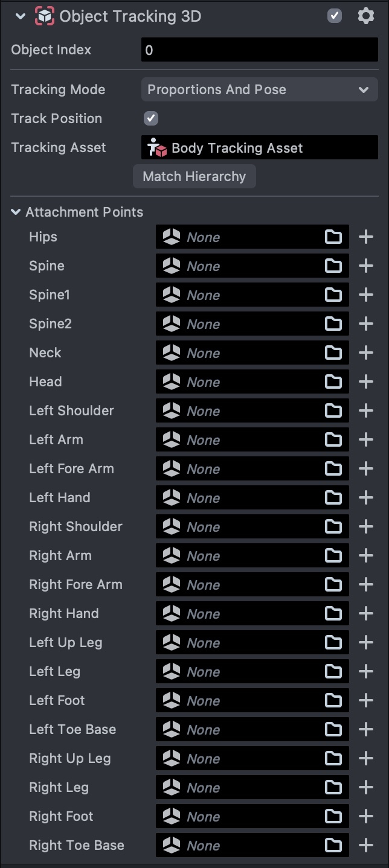389x868 pixels.
Task: Browse for a Hips attachment object
Action: pos(333,237)
